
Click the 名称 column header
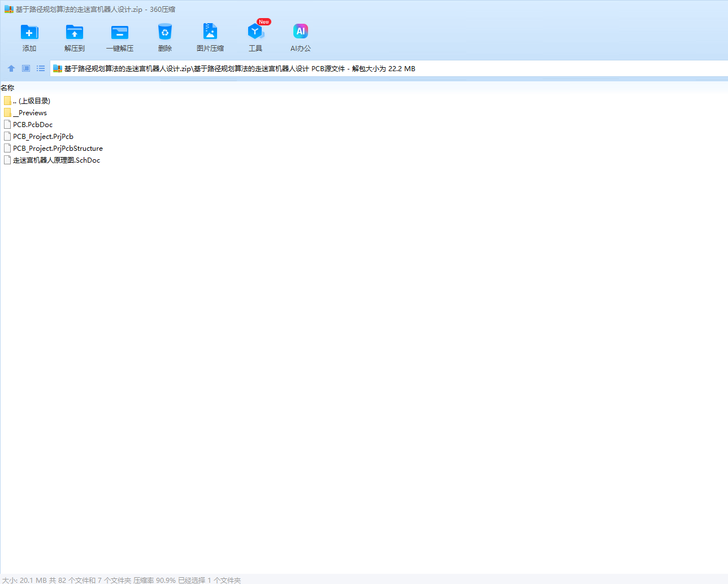coord(7,88)
